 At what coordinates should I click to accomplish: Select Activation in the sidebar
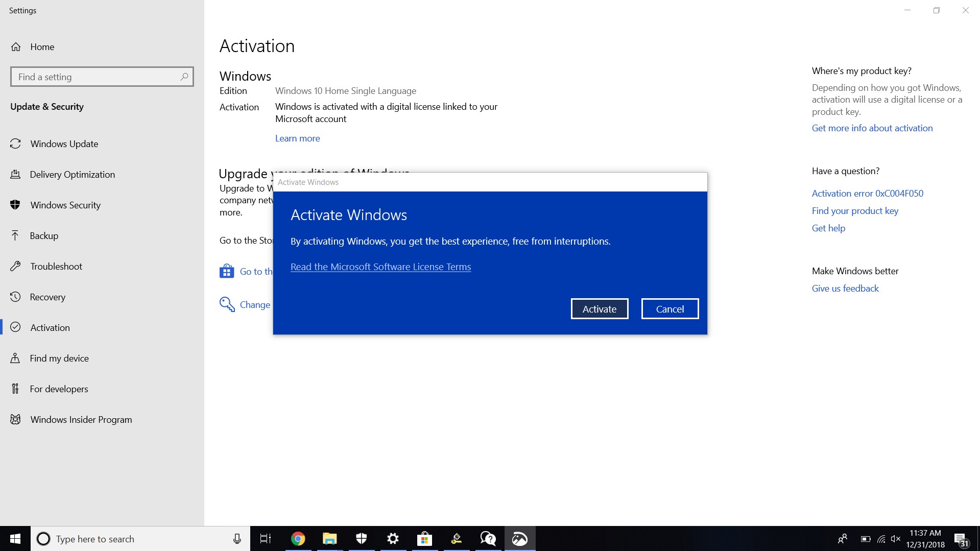[102, 327]
